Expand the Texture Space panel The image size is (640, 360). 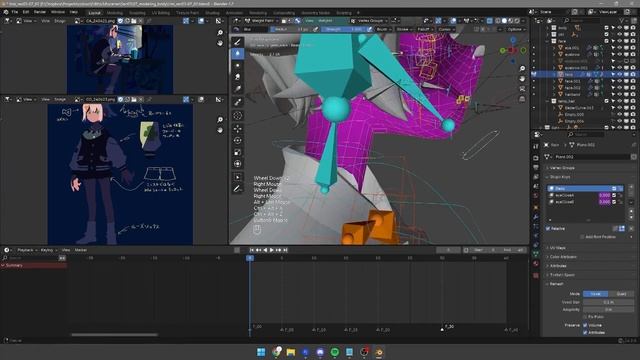[x=561, y=275]
